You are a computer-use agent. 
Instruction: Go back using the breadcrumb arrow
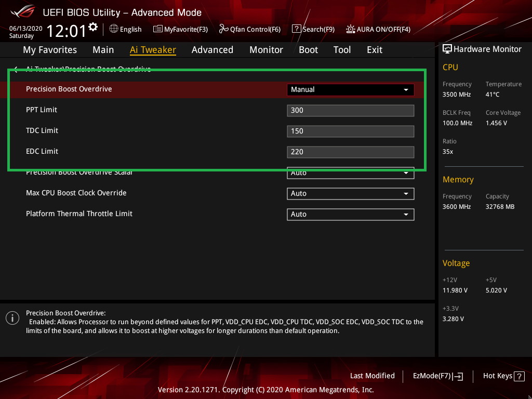click(x=16, y=69)
